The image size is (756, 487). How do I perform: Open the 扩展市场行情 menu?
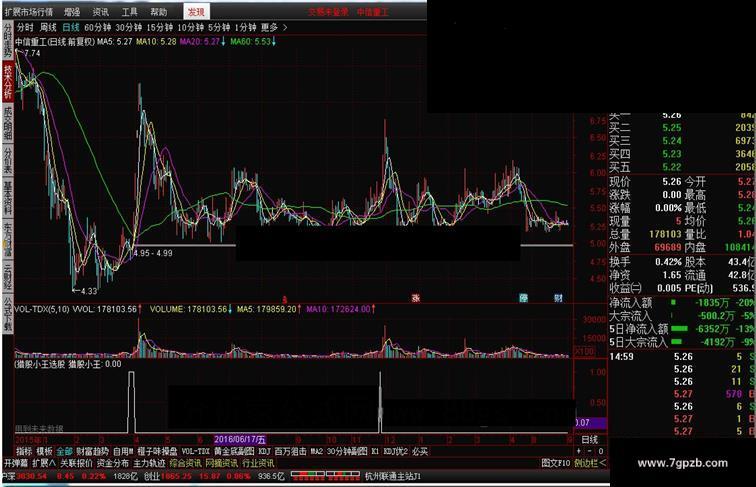click(28, 12)
